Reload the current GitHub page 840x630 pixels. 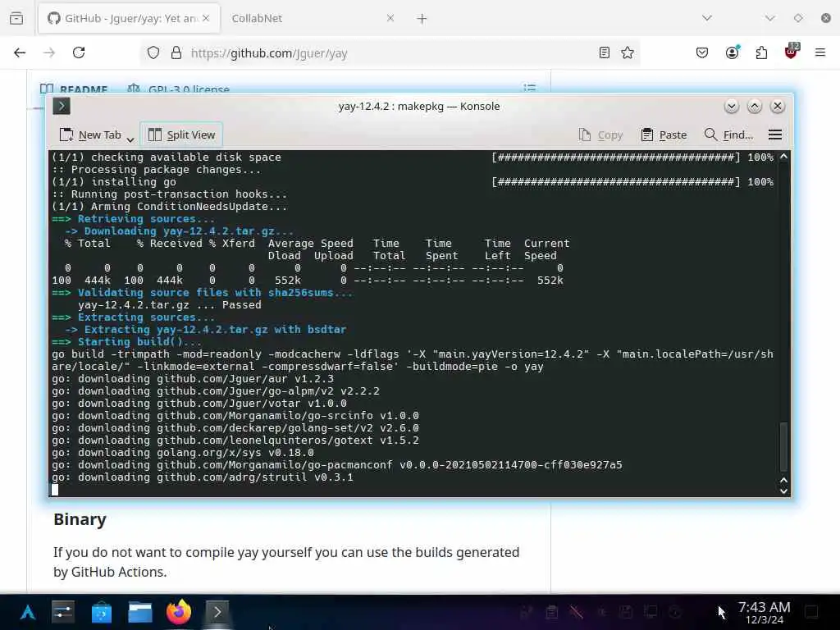click(79, 52)
